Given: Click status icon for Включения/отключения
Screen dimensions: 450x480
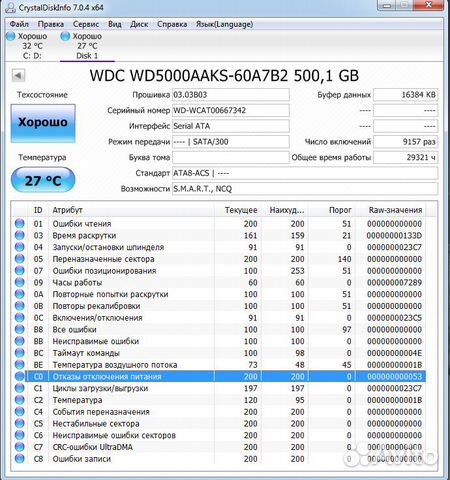Looking at the screenshot, I should [x=20, y=317].
